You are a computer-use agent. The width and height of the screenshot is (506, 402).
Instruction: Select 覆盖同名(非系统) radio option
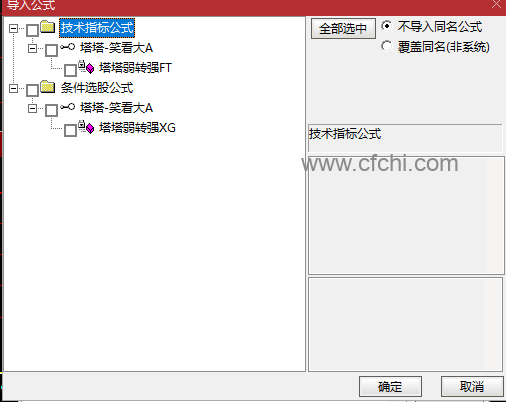click(x=387, y=46)
